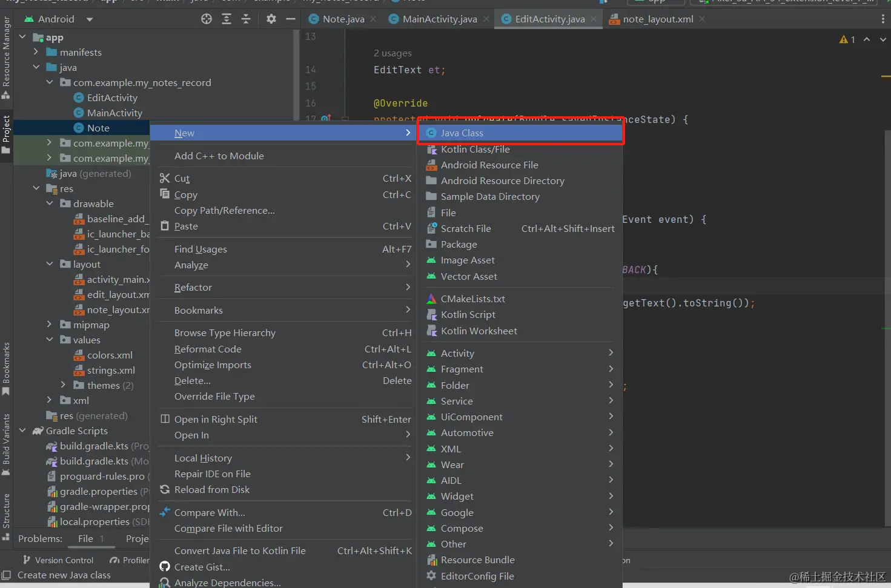The image size is (891, 588).
Task: Open Bookmarks side panel
Action: [6, 369]
